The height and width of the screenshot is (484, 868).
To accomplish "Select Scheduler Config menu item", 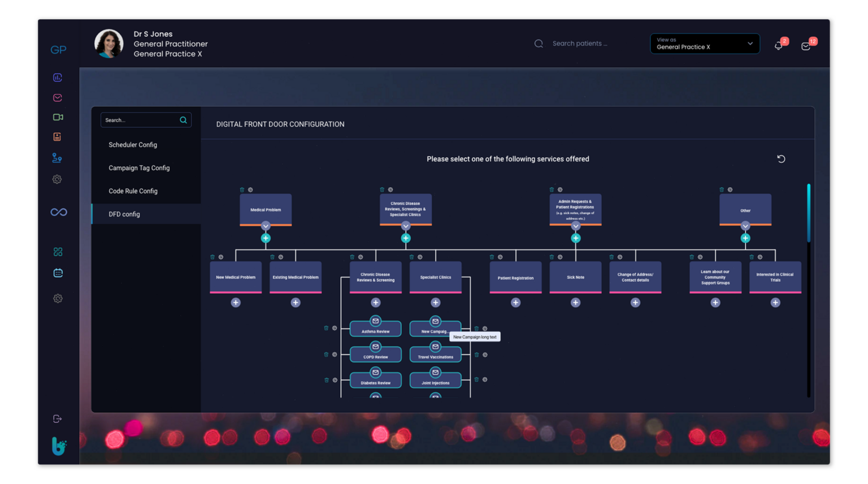I will 133,145.
